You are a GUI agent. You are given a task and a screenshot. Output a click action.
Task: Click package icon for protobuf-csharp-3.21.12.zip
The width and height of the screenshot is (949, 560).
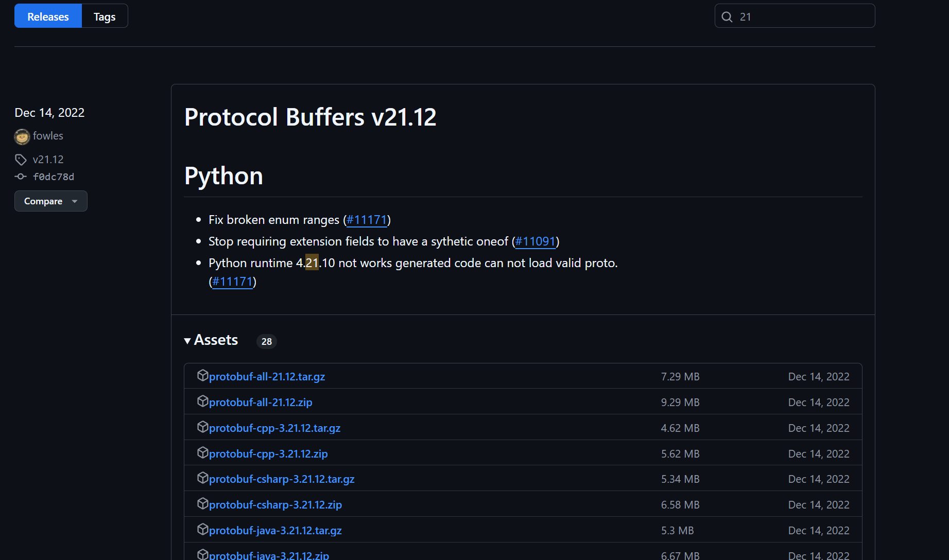click(x=202, y=504)
